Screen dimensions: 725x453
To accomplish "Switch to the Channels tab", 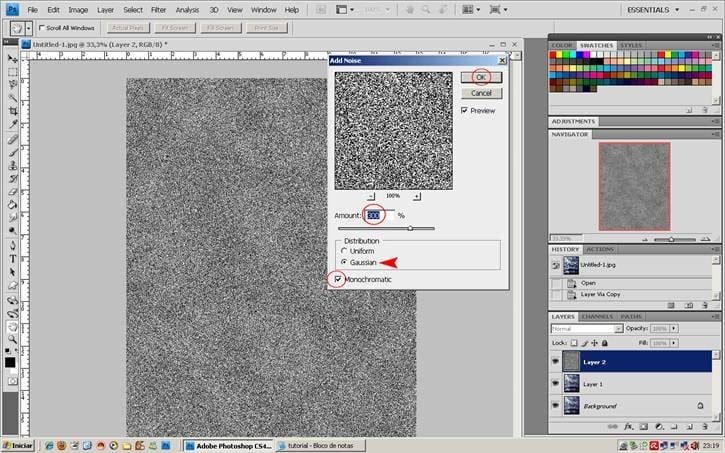I will coord(597,317).
